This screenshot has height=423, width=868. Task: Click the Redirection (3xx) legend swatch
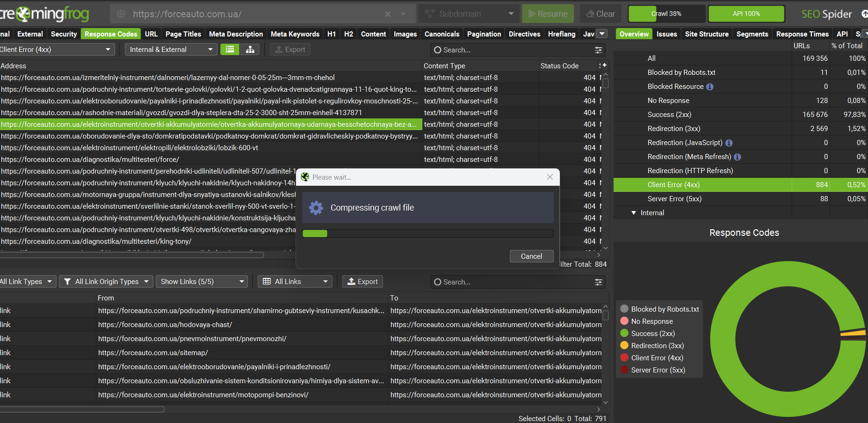[624, 345]
